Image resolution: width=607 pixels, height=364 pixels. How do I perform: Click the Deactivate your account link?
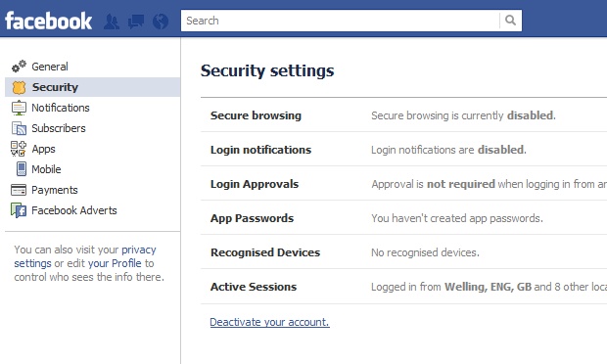269,322
